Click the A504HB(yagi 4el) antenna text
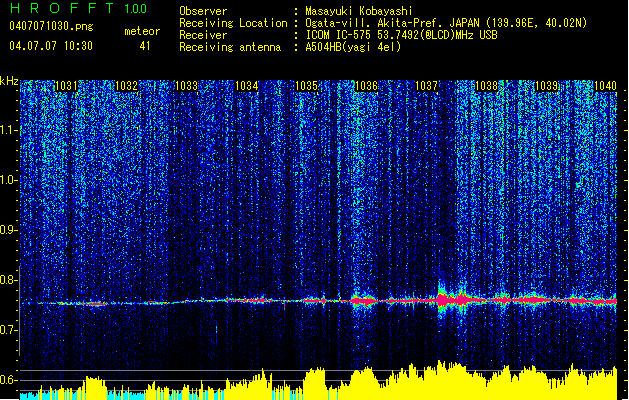Viewport: 629px width, 400px height. click(x=353, y=47)
